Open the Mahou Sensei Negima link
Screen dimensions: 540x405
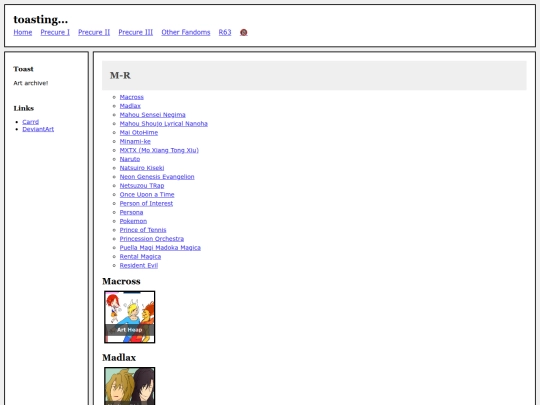coord(153,115)
